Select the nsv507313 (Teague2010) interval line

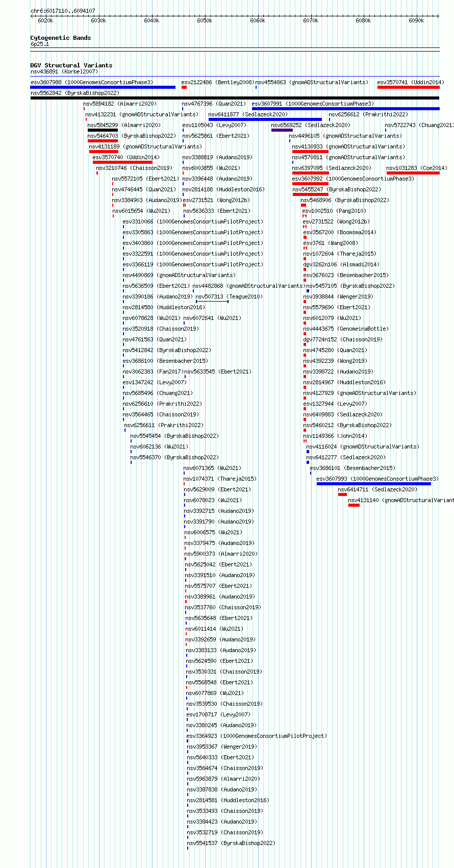pos(212,302)
